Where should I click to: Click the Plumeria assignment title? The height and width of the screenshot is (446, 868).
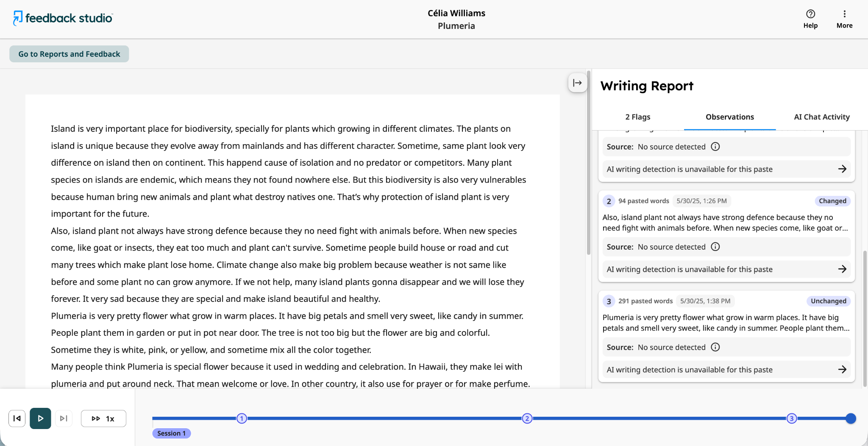tap(456, 26)
